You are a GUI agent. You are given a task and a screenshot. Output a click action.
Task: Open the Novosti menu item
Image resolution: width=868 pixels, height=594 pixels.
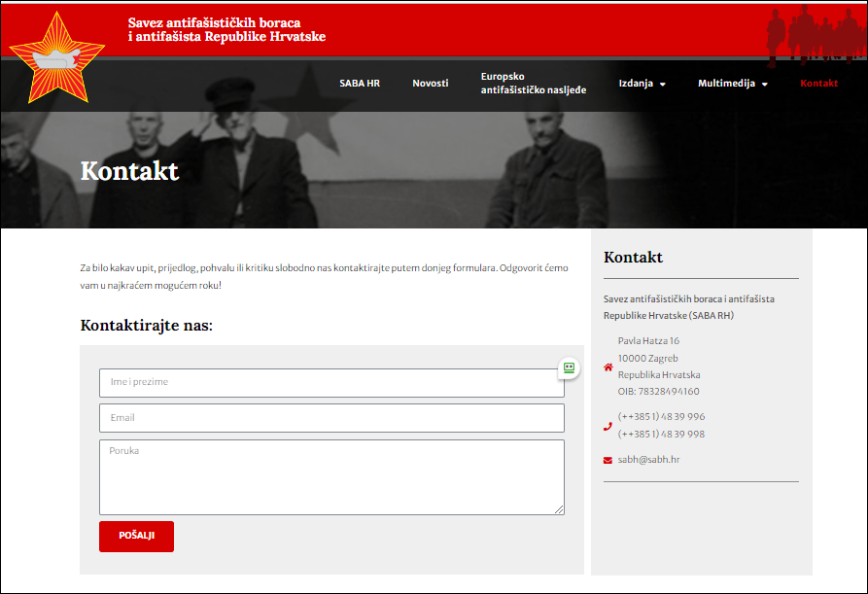(x=431, y=84)
